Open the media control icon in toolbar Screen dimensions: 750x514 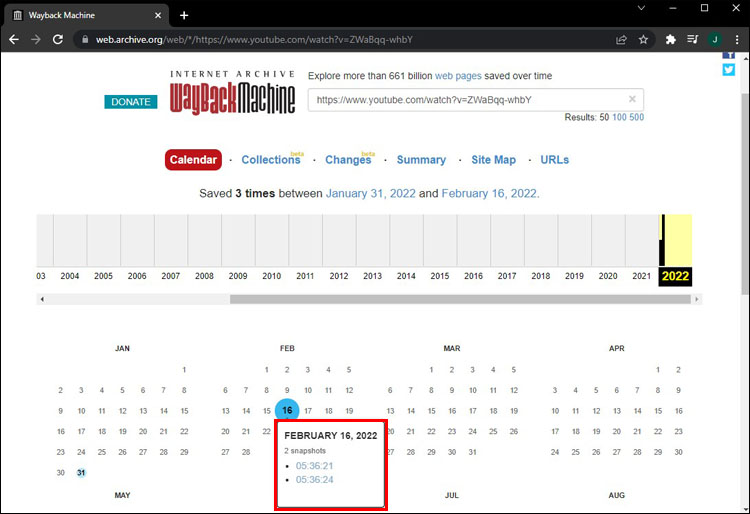point(693,39)
